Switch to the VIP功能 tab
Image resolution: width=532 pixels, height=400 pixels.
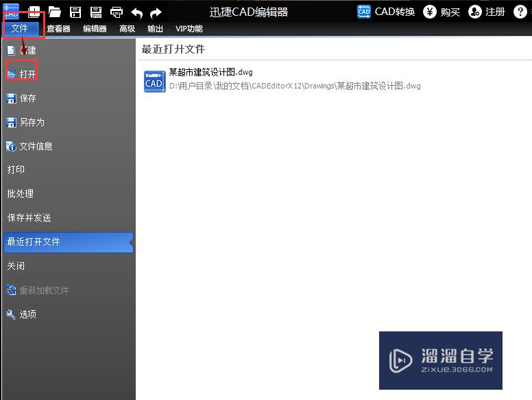[x=189, y=29]
